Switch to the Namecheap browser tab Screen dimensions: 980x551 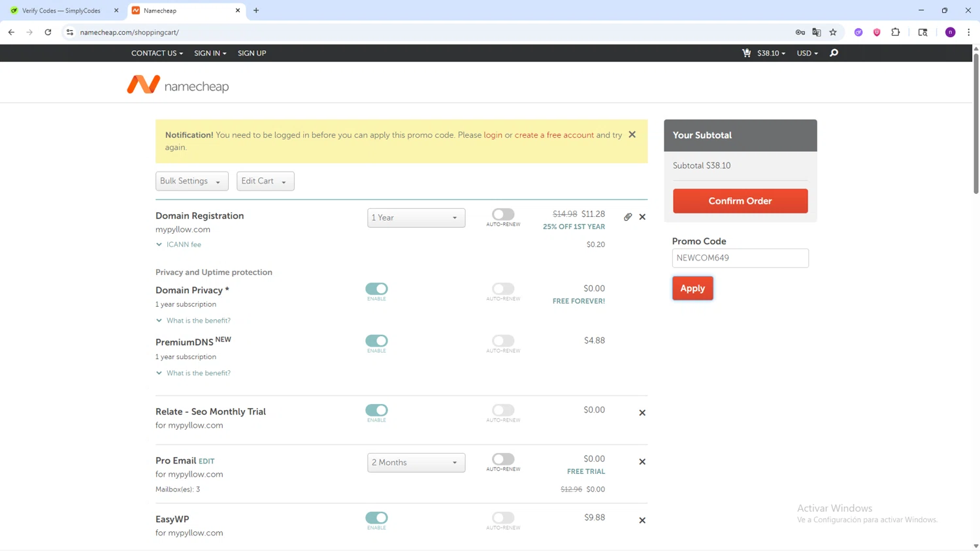point(186,10)
